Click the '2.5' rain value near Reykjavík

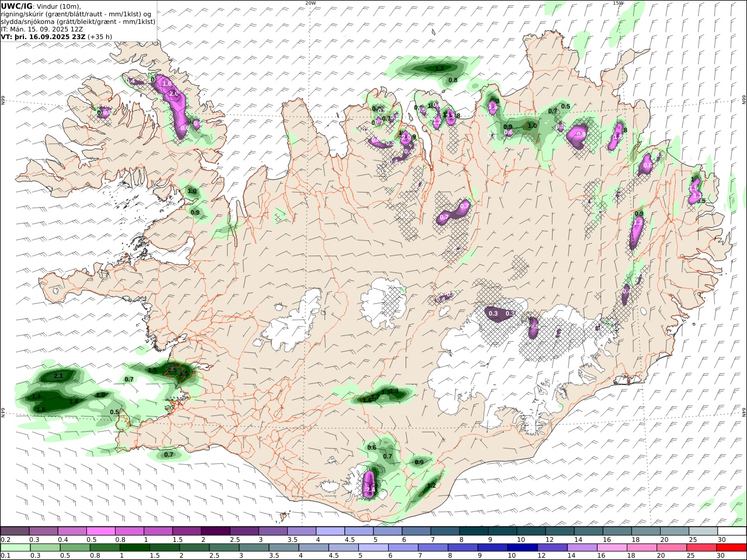172,370
